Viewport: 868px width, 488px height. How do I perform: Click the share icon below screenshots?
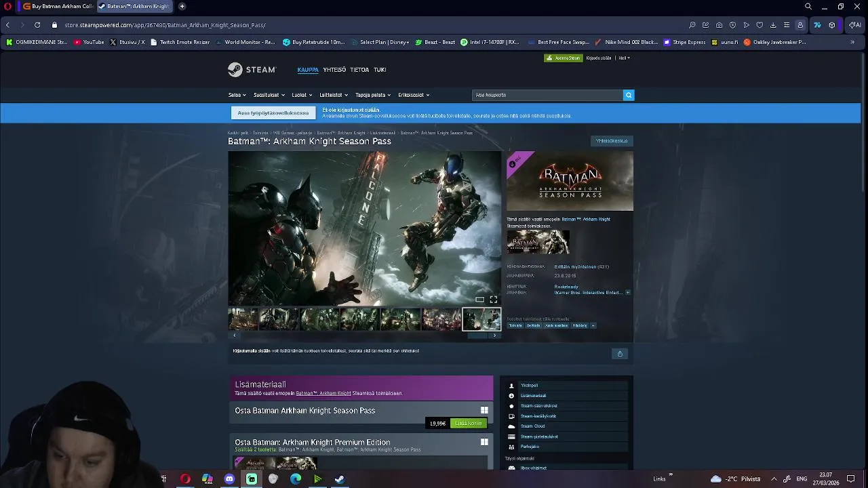(x=620, y=354)
